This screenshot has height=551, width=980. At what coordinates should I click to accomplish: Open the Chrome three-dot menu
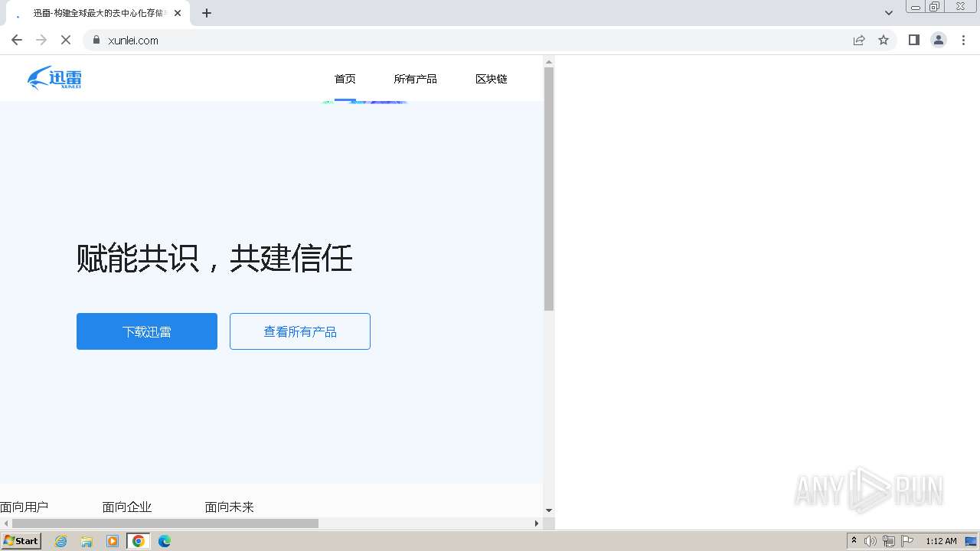point(963,40)
